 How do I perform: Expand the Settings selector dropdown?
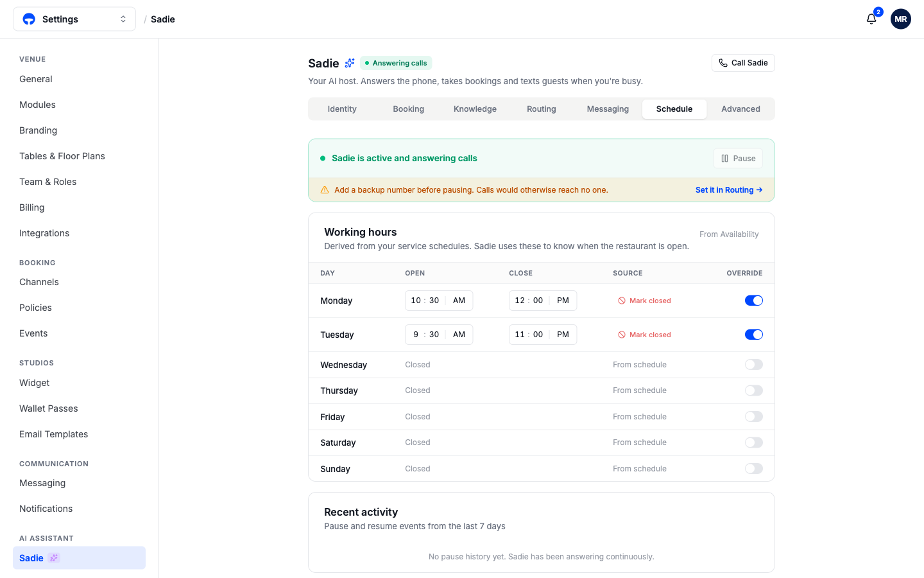coord(74,19)
